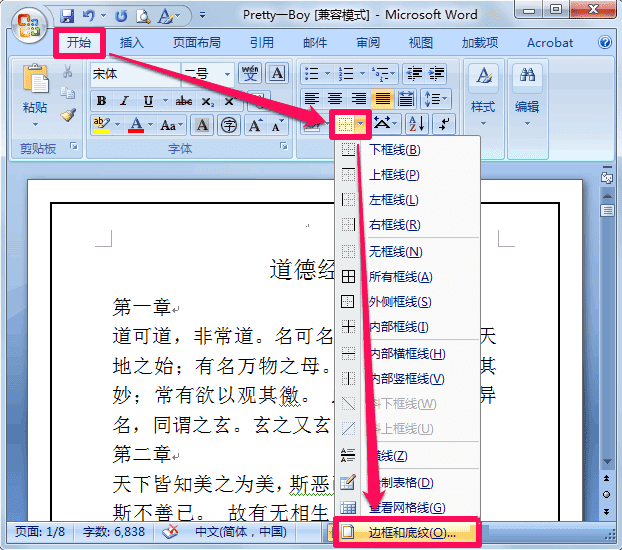Toggle underline formatting
Viewport: 622px width, 550px height.
(x=148, y=101)
